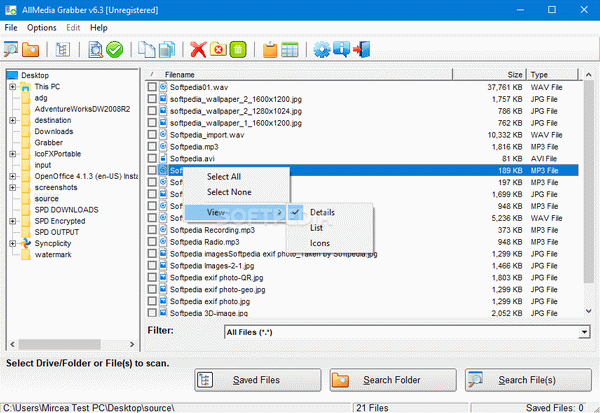Click the orange clipboard toolbar icon
The image size is (600, 413).
coord(270,49)
